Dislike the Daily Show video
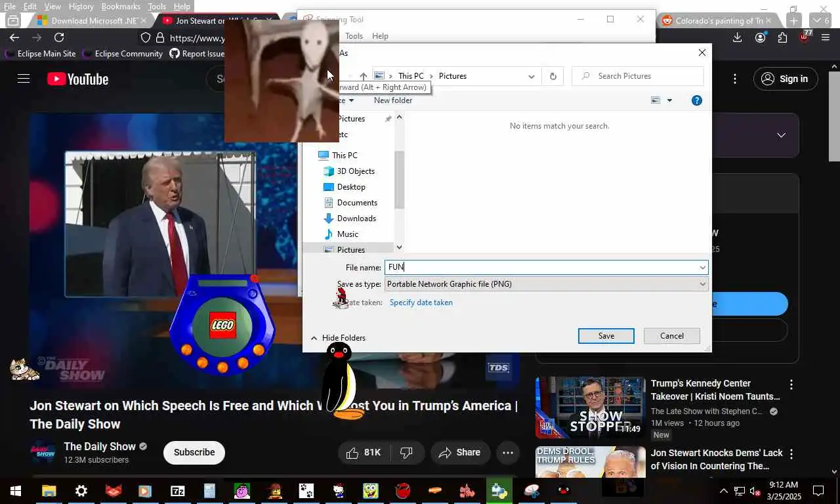The width and height of the screenshot is (840, 504). tap(406, 453)
